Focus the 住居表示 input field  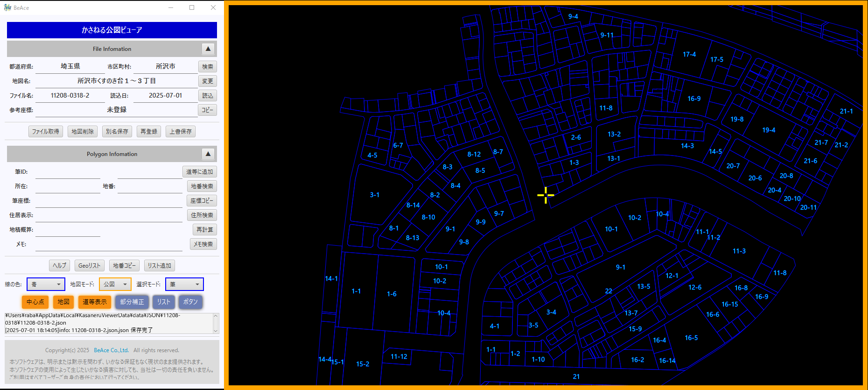pyautogui.click(x=109, y=215)
